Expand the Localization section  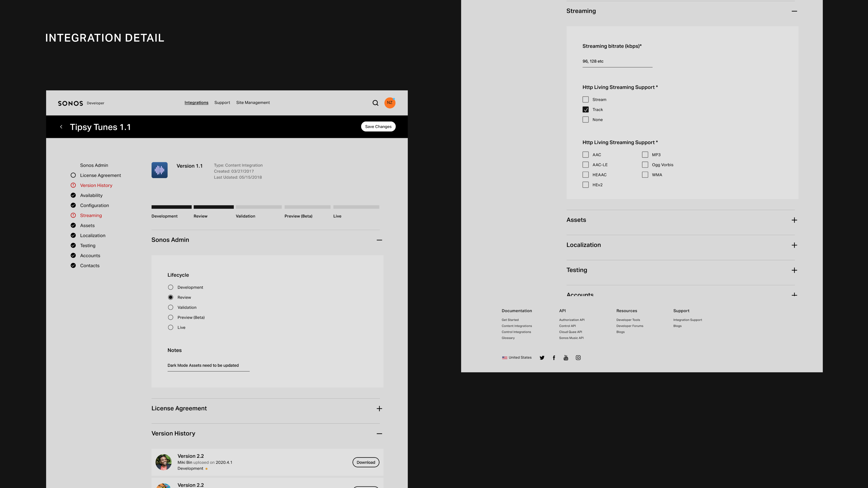tap(794, 245)
